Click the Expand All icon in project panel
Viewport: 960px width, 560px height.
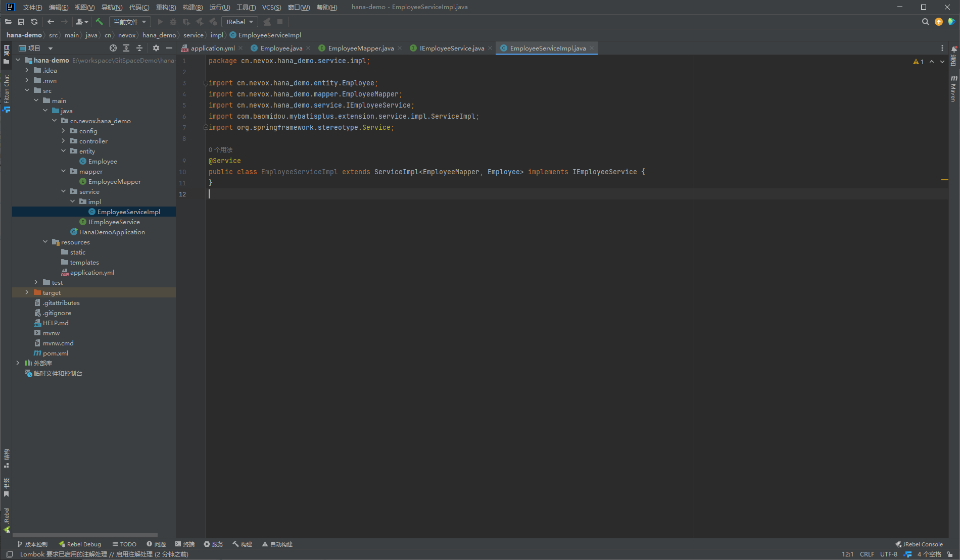pyautogui.click(x=126, y=48)
